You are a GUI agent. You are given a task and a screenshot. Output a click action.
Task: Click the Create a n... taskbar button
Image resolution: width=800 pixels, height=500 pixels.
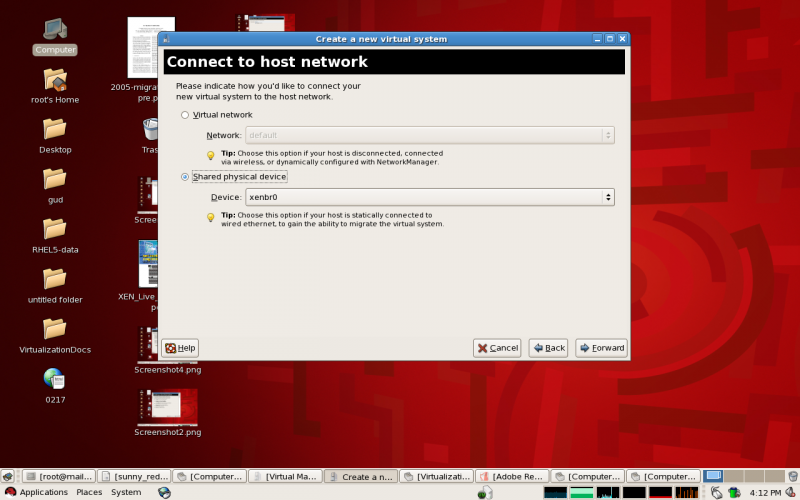[361, 476]
